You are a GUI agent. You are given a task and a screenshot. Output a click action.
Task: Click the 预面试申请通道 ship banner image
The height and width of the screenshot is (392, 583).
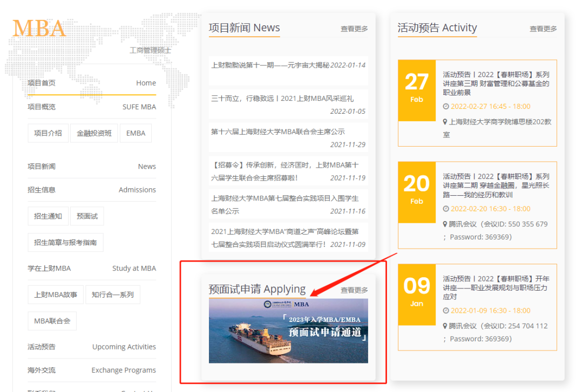[288, 331]
